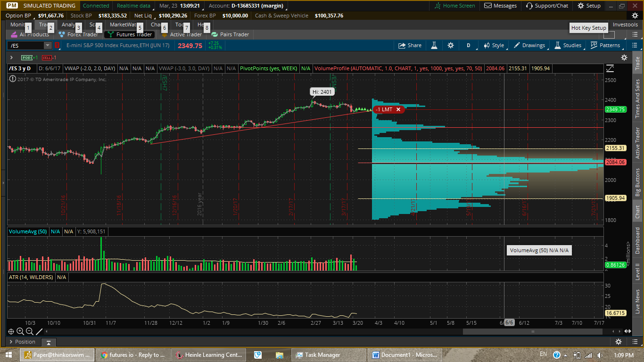
Task: Click the green POS +1 indicator
Action: 29,58
